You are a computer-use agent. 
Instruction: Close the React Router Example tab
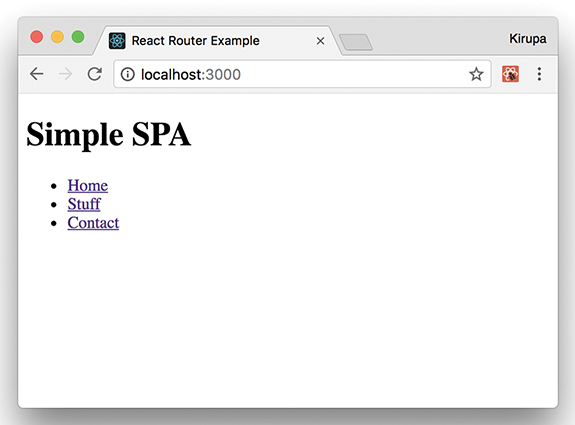(320, 41)
